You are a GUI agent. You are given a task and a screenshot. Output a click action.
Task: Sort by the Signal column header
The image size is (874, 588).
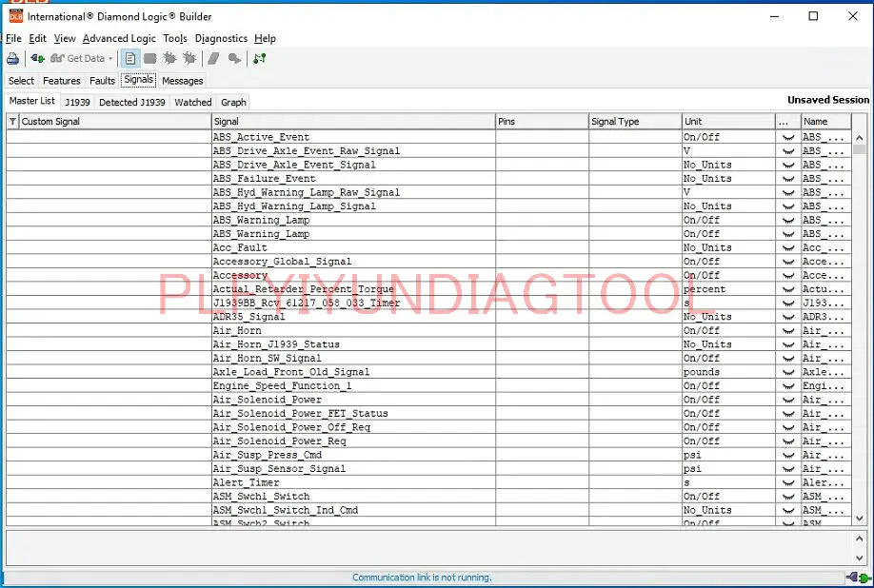point(353,122)
